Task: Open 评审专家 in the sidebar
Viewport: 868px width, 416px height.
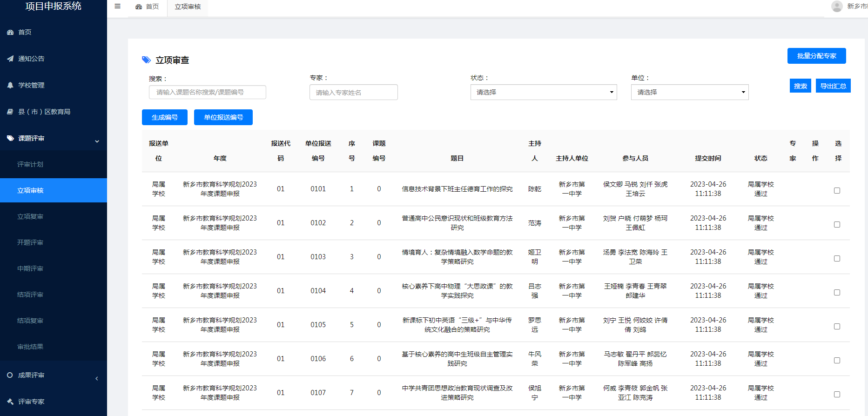Action: click(54, 402)
